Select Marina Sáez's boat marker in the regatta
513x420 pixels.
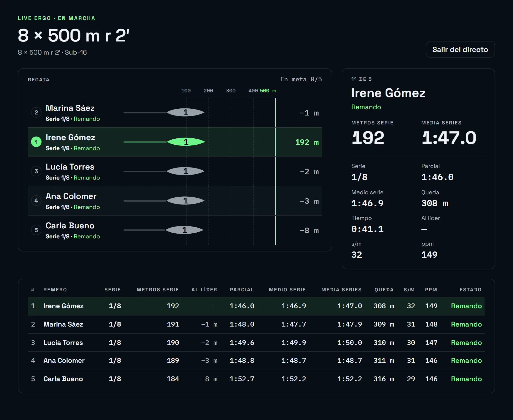186,112
